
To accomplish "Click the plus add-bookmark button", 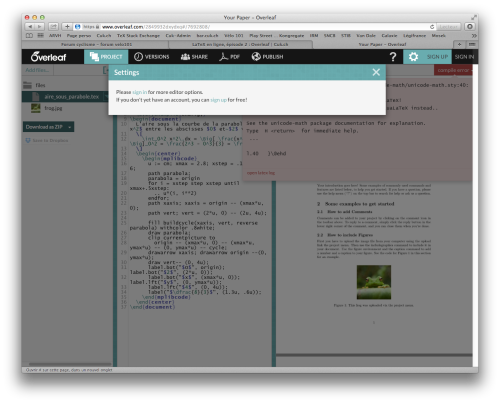I will 67,26.
